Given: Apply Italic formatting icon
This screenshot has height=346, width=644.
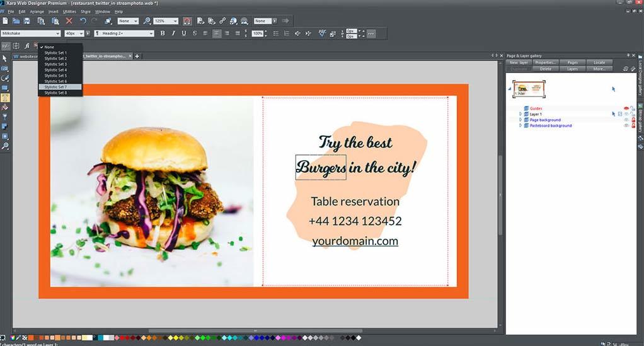Looking at the screenshot, I should (x=173, y=33).
